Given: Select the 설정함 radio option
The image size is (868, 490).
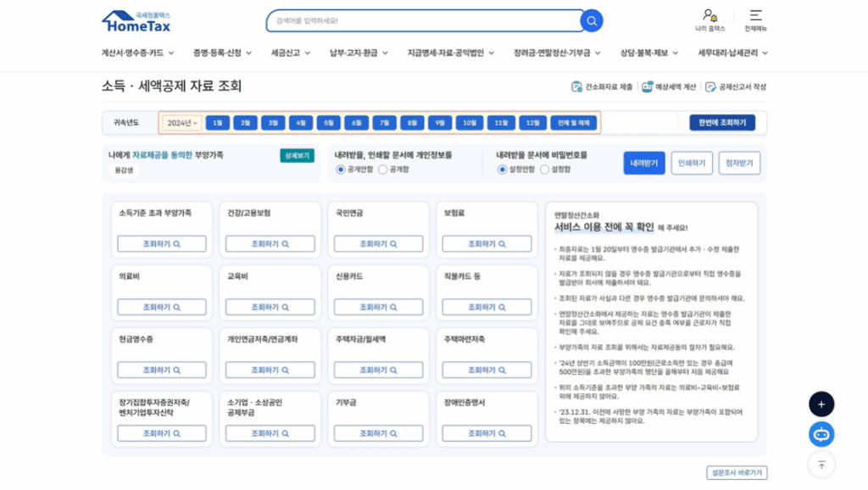Looking at the screenshot, I should [543, 168].
